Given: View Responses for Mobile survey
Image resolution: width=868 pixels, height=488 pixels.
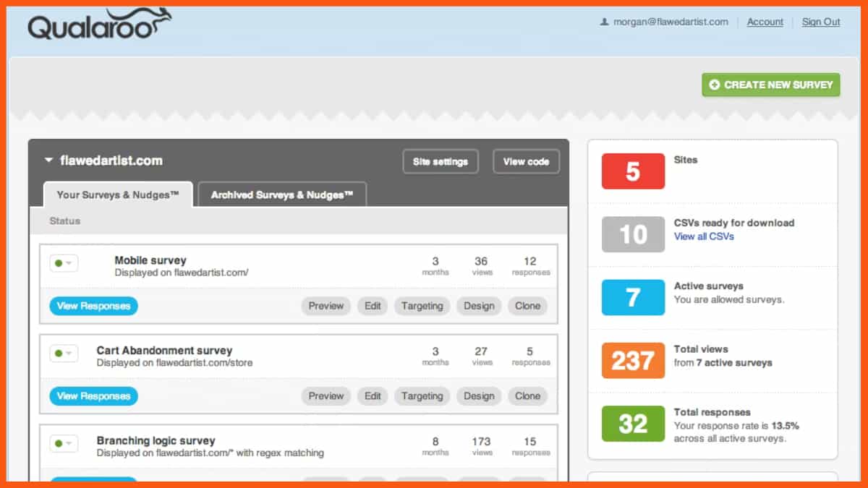Looking at the screenshot, I should point(93,306).
